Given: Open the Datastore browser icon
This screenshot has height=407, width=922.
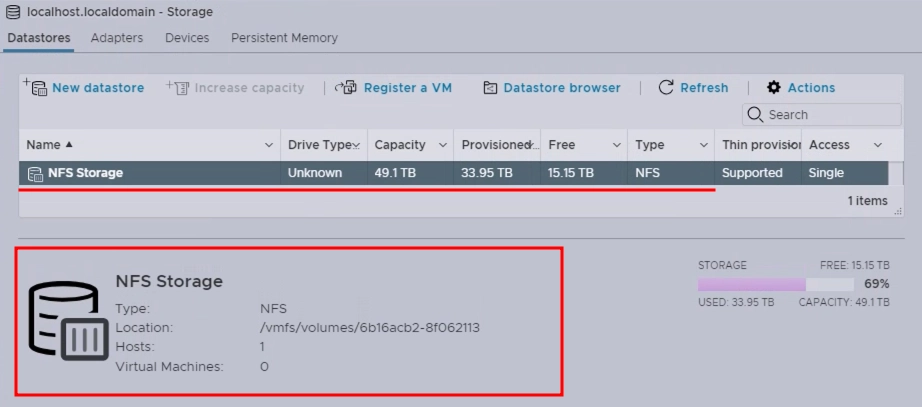Looking at the screenshot, I should tap(490, 88).
